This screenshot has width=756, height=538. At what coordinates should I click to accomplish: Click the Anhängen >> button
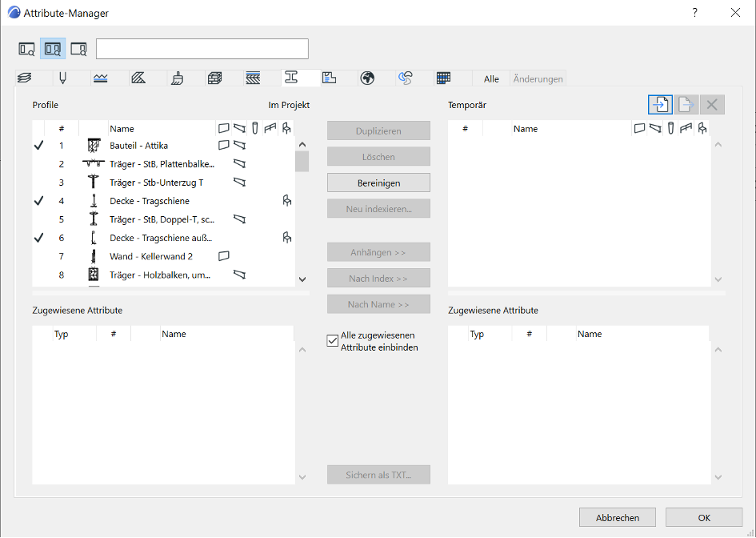[x=378, y=252]
